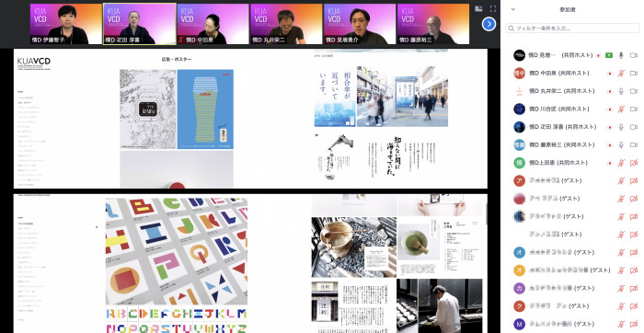The height and width of the screenshot is (333, 644).
Task: Click camera icon for 情D 丸井栄二
Action: pos(634,91)
